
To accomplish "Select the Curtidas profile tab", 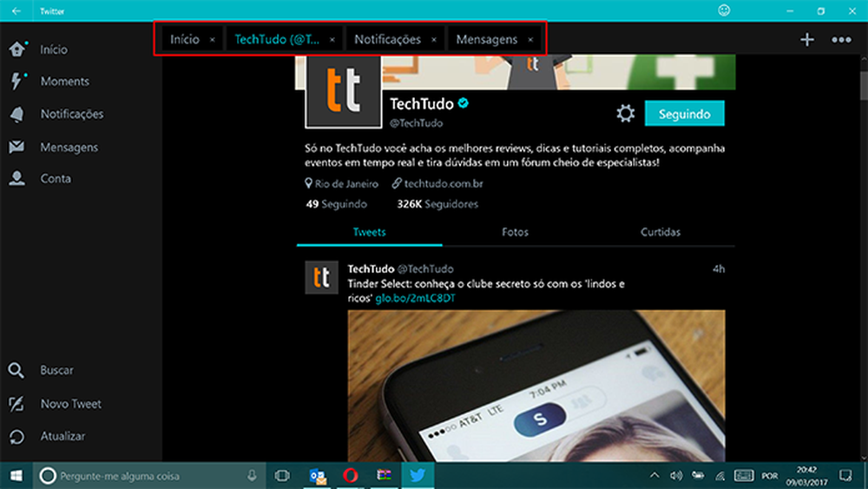I will (x=661, y=232).
